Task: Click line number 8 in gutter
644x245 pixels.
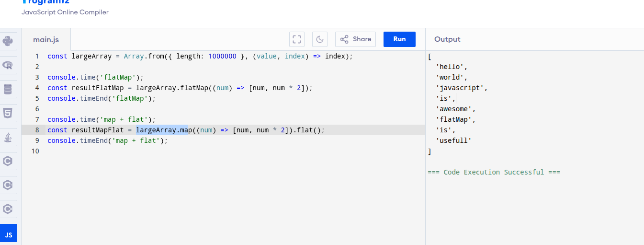Action: pos(36,130)
